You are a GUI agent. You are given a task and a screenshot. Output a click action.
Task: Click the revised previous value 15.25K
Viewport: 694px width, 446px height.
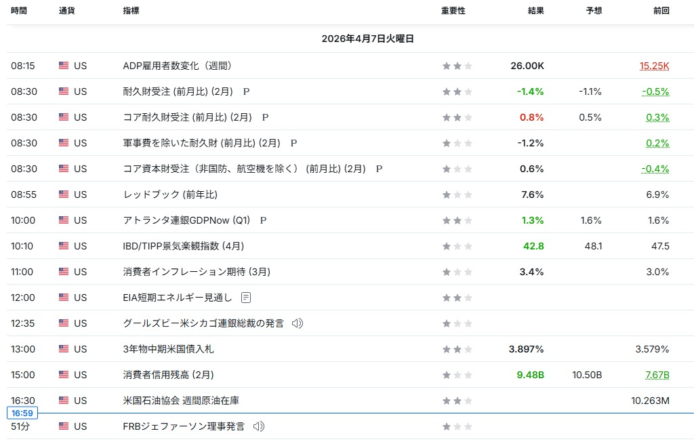(x=654, y=66)
